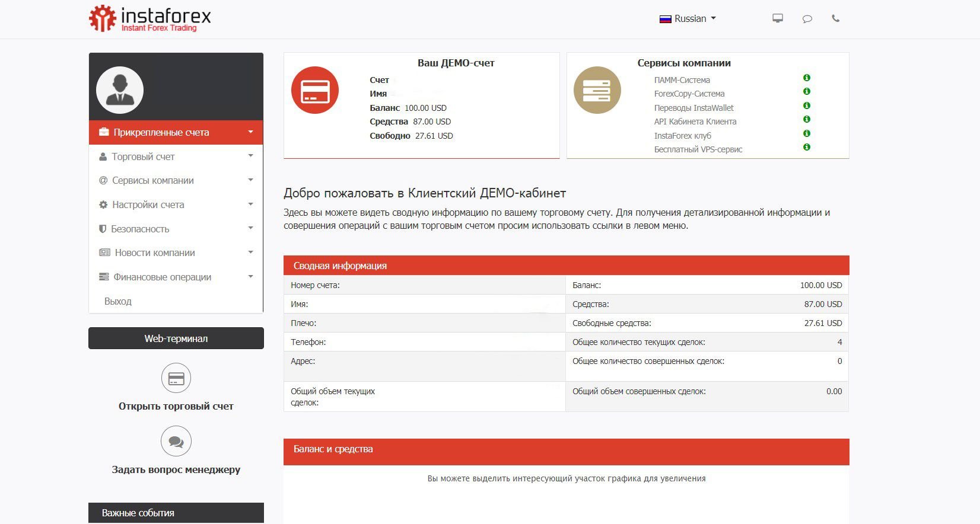Click Задать вопрос менеджеру link
This screenshot has width=980, height=524.
(176, 469)
